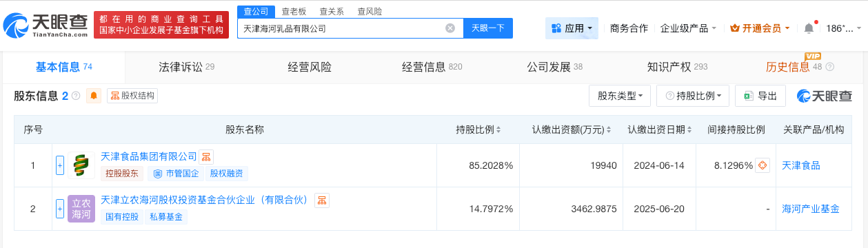
Task: Sort by 持股比例 column arrows
Action: pos(498,130)
